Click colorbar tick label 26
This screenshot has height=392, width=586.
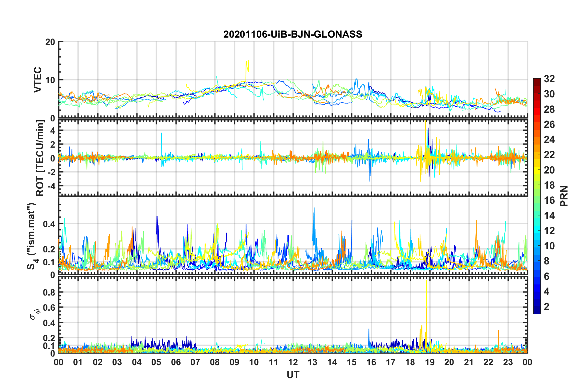pyautogui.click(x=549, y=125)
